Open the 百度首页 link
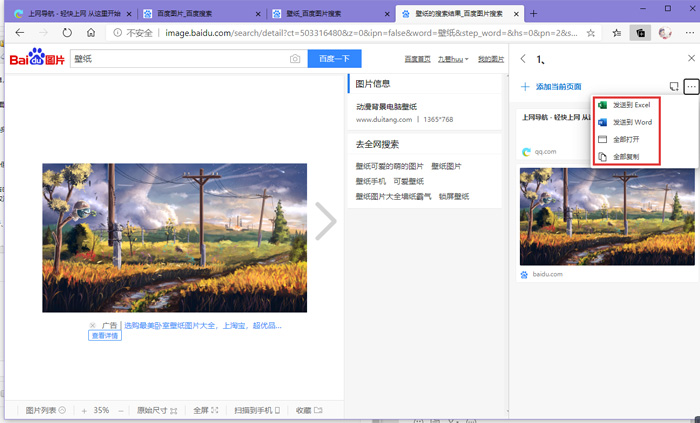This screenshot has width=700, height=423. [x=417, y=59]
